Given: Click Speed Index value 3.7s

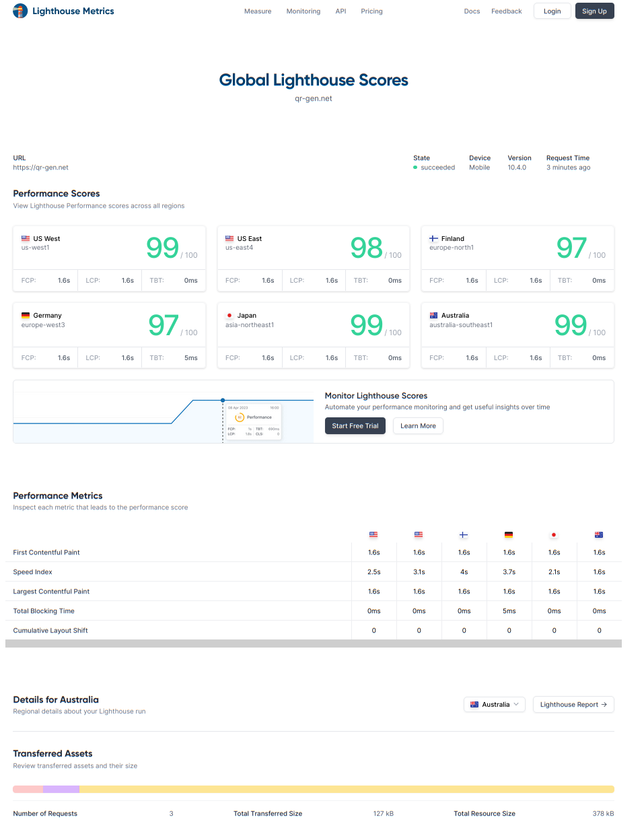Looking at the screenshot, I should coord(509,572).
